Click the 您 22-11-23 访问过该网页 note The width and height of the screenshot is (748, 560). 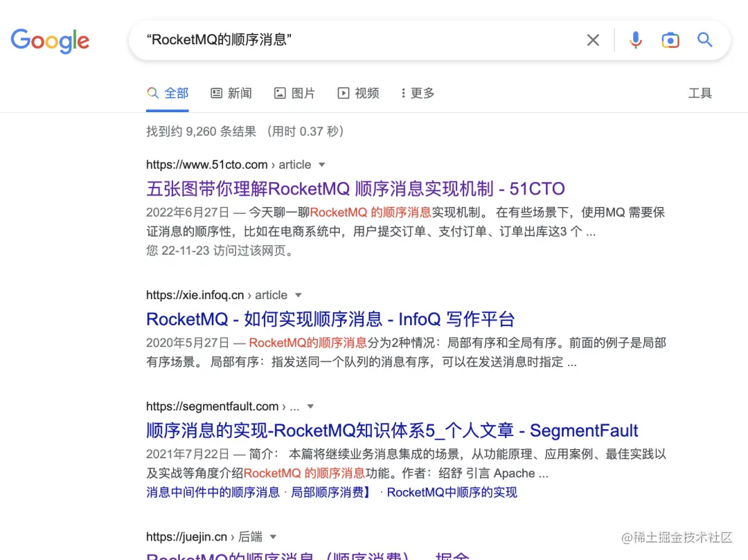(220, 250)
